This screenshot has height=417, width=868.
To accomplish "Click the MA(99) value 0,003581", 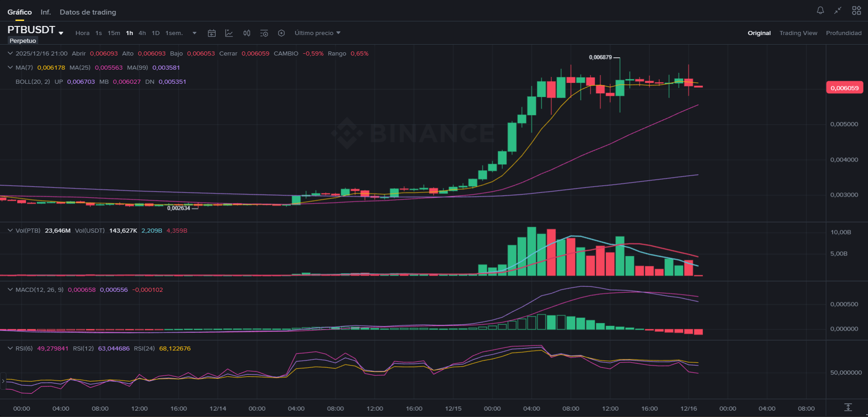I will tap(166, 67).
